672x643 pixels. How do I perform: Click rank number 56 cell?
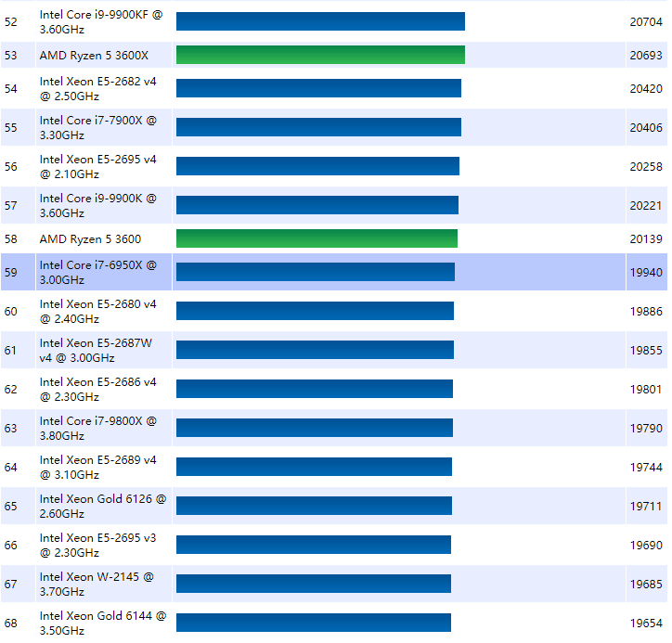tap(11, 167)
